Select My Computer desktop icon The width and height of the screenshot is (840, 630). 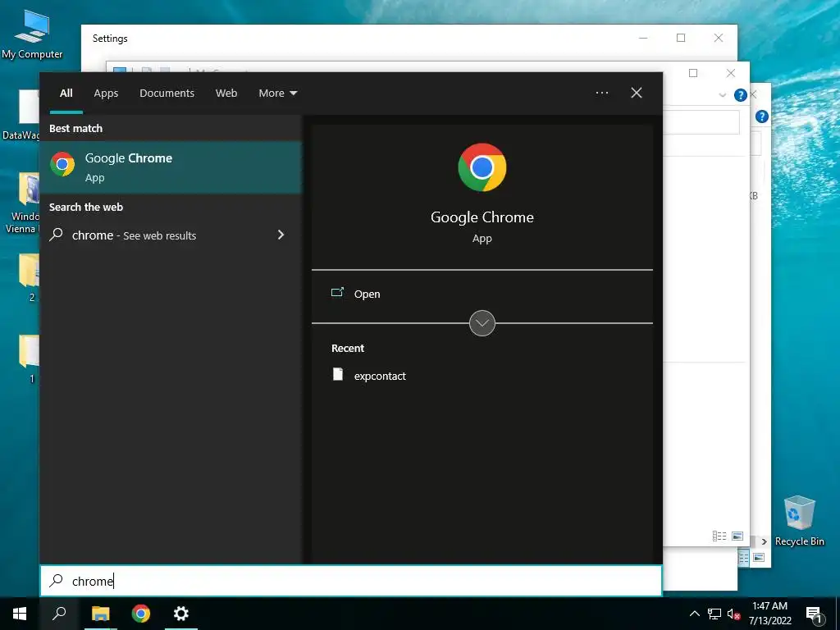[x=32, y=34]
